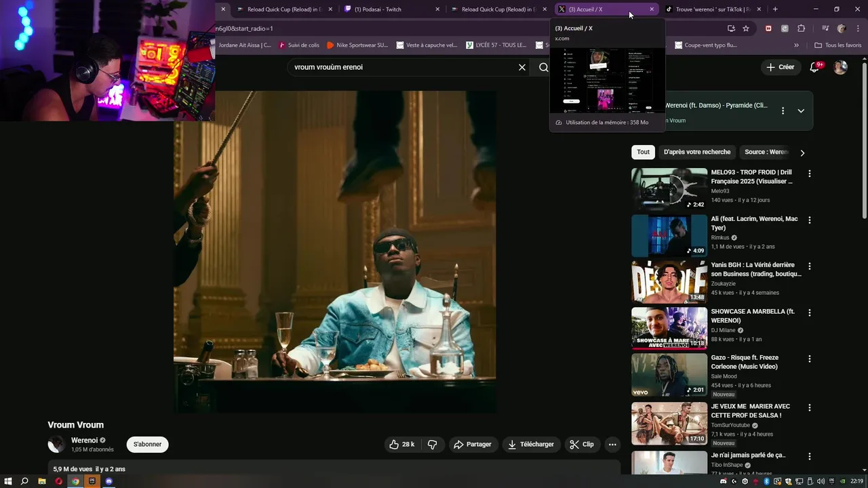Click the Créer button
Viewport: 868px width, 488px height.
coord(780,67)
